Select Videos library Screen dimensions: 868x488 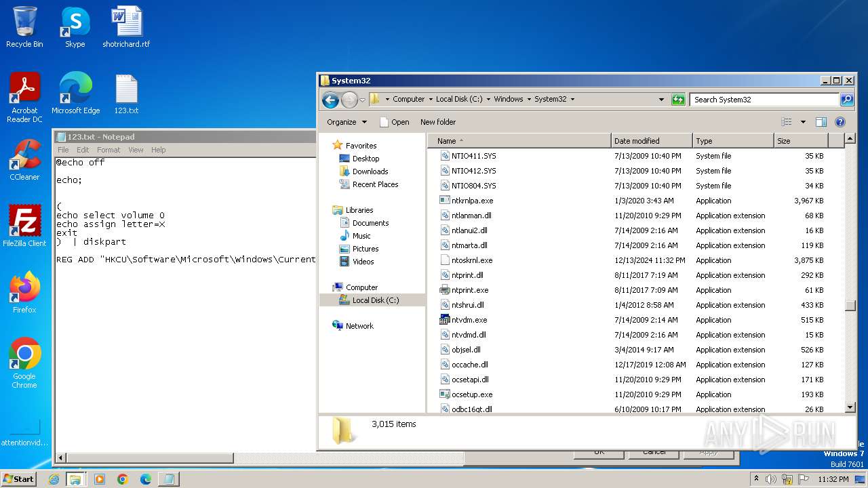pyautogui.click(x=363, y=262)
